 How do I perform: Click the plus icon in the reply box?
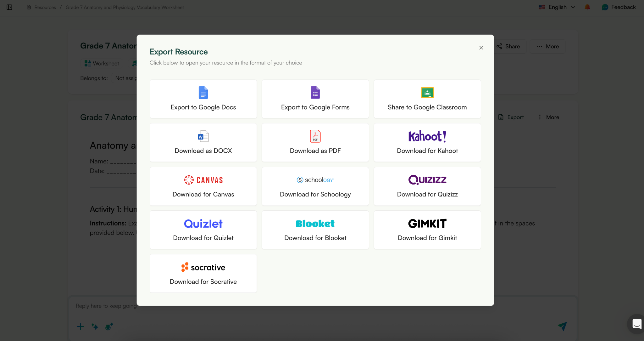80,327
